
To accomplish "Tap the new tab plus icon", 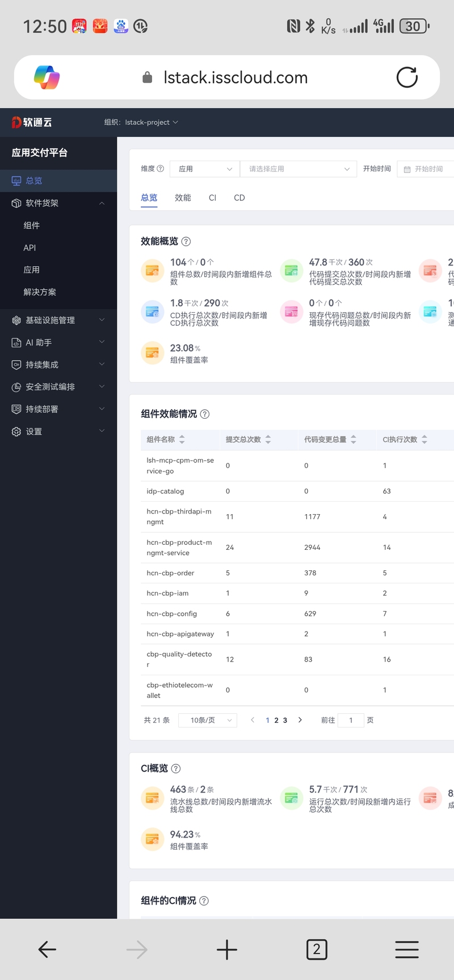I will 226,949.
